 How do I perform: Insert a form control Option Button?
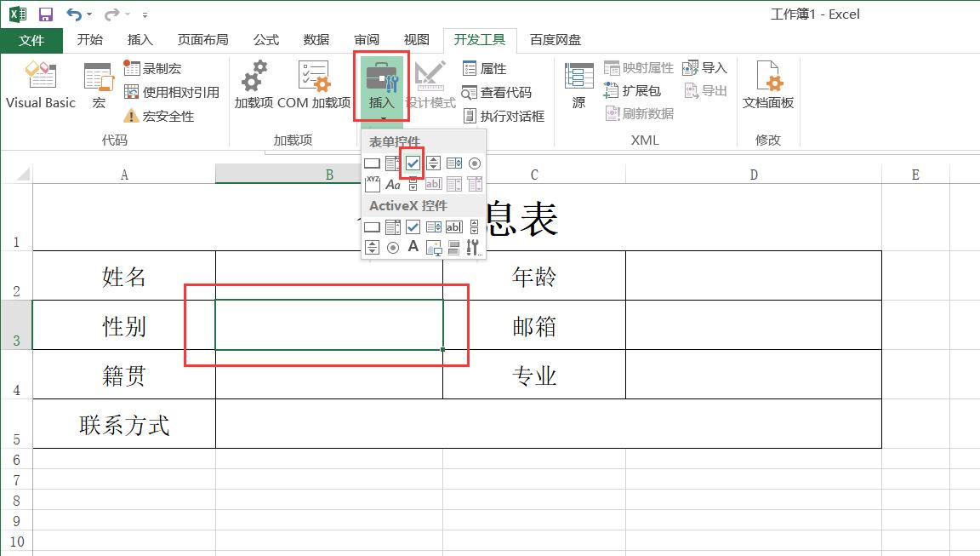[x=475, y=163]
